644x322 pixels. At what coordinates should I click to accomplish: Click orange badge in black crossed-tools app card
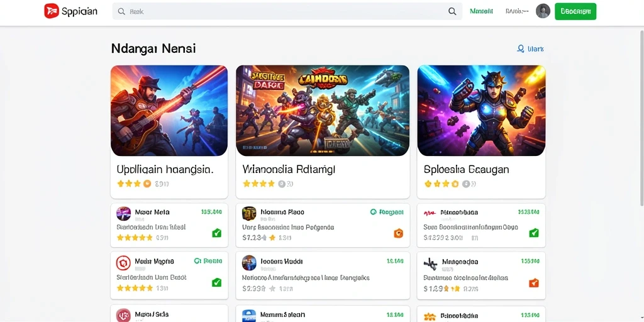coord(533,282)
